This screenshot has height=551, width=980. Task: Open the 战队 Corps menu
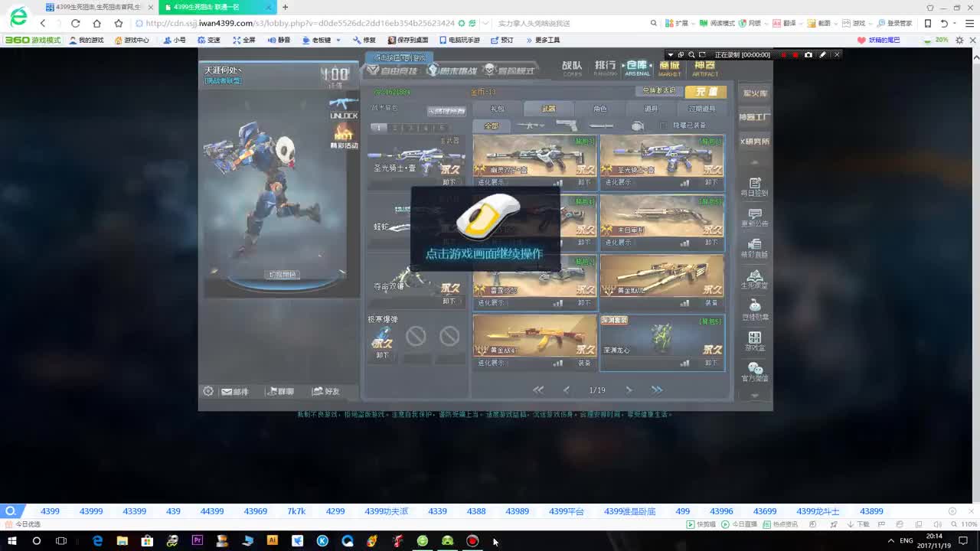pyautogui.click(x=572, y=68)
